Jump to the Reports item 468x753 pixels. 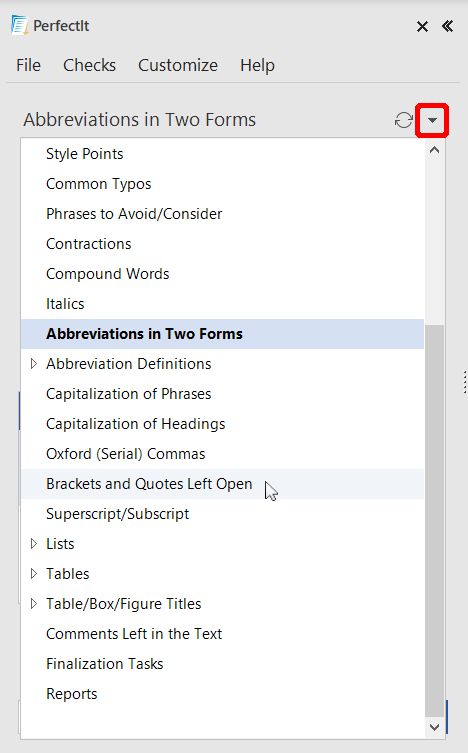[x=222, y=694]
